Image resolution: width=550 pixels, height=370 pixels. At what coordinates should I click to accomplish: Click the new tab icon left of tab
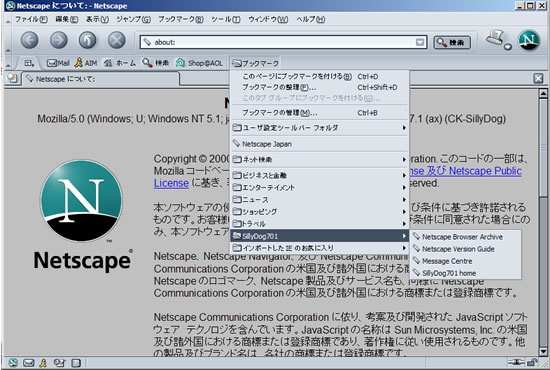pyautogui.click(x=12, y=78)
